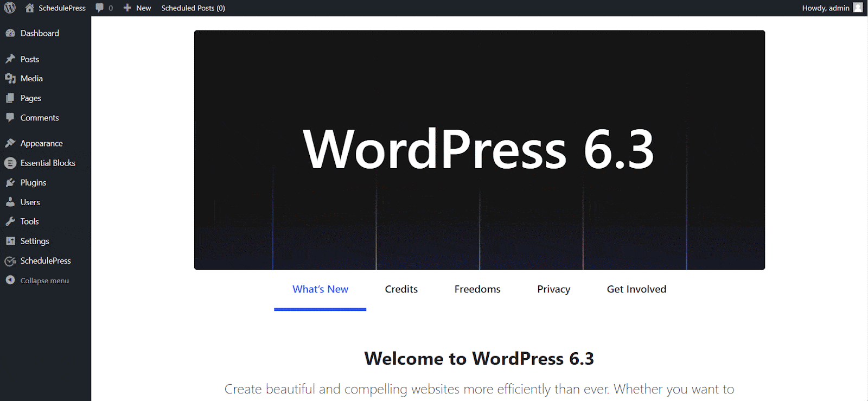The image size is (868, 401).
Task: Click the Posts pushpin icon
Action: tap(10, 59)
